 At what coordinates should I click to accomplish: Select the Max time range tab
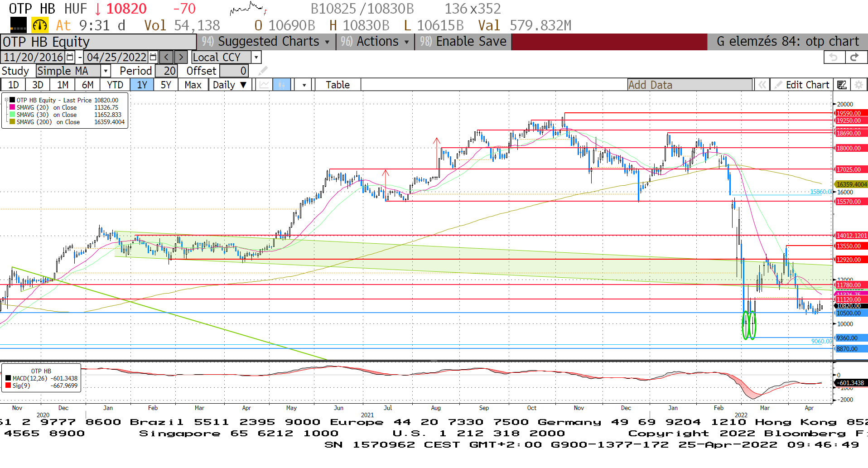pyautogui.click(x=193, y=85)
